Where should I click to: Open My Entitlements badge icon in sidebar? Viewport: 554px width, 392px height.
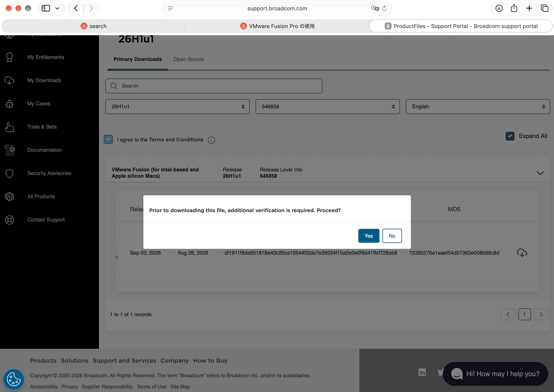[10, 57]
